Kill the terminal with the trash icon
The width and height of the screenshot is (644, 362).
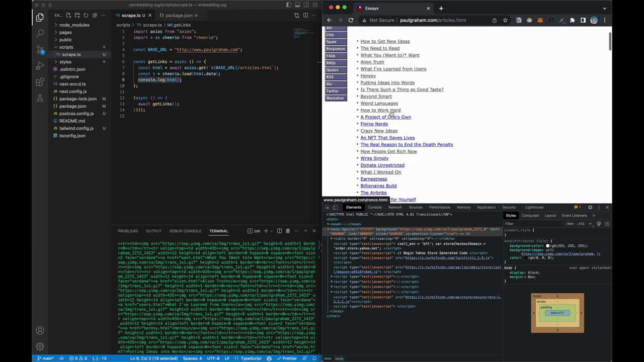[288, 231]
